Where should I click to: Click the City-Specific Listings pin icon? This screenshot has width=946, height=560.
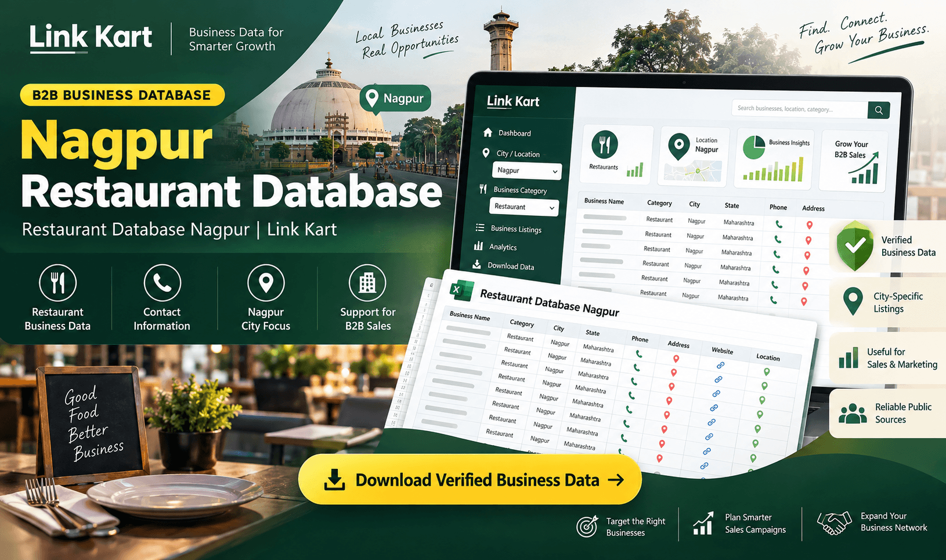pos(853,302)
